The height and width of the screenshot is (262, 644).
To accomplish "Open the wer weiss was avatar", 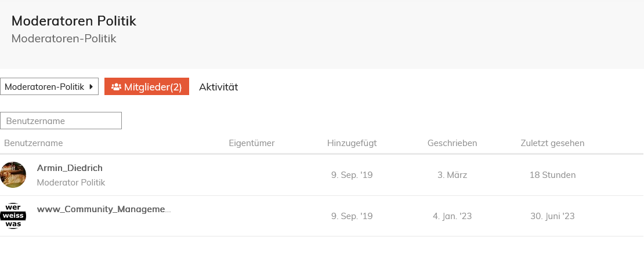I will (13, 216).
